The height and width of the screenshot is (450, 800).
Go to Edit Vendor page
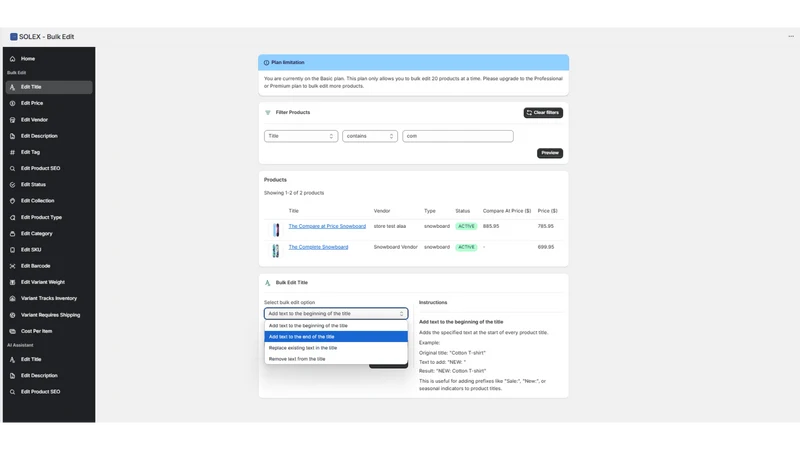coord(49,120)
